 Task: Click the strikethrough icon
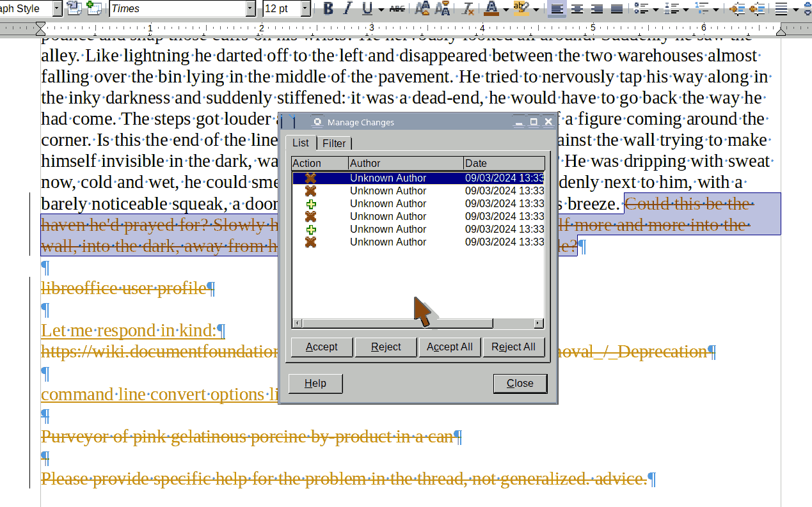tap(397, 8)
